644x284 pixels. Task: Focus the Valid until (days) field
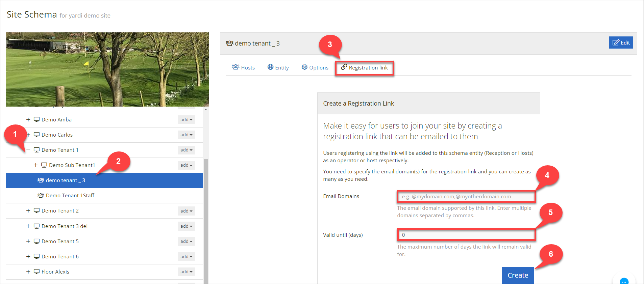point(466,235)
